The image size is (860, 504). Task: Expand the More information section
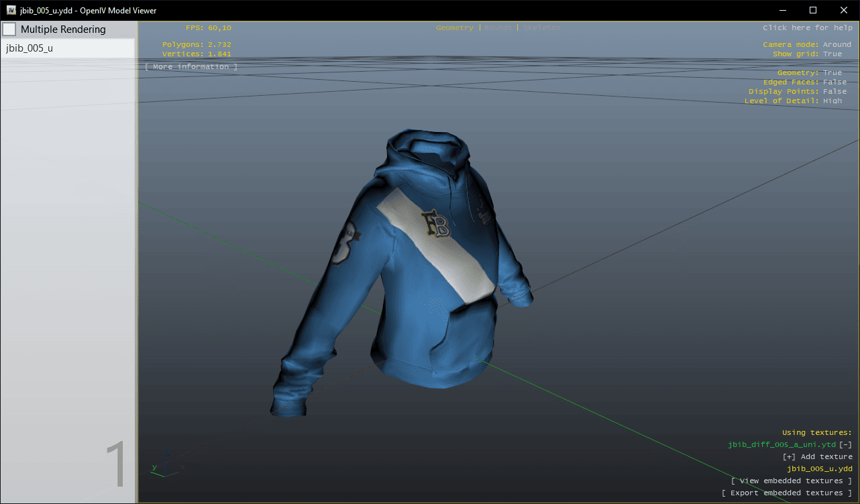[191, 67]
